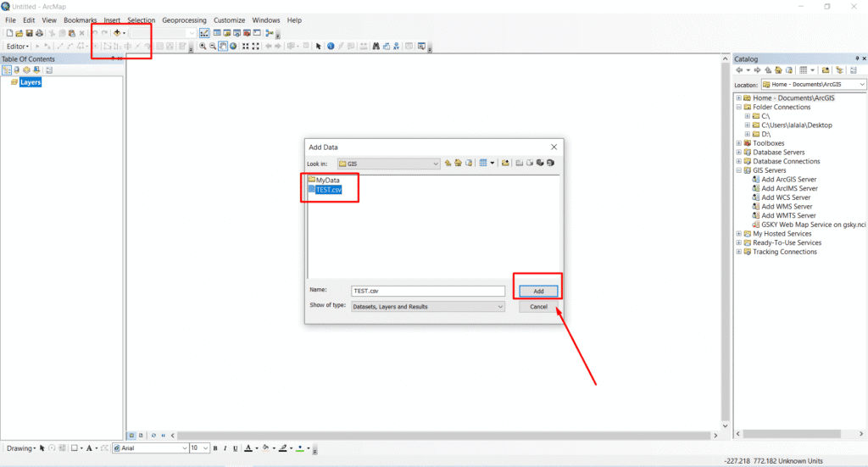
Task: Select the Layers data frame
Action: (x=30, y=82)
